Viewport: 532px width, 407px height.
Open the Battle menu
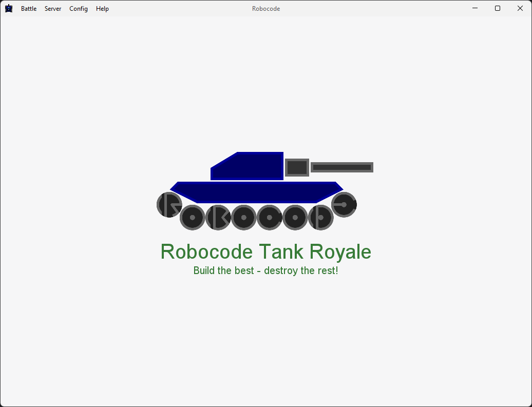tap(29, 9)
